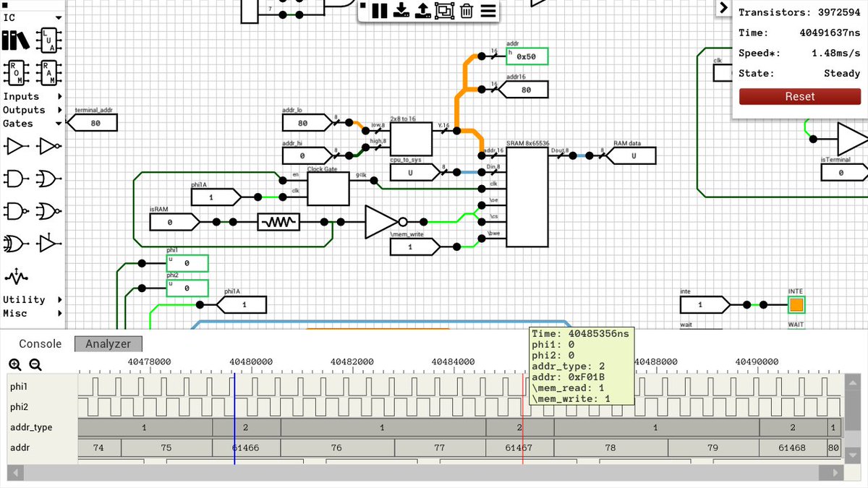Select the NOR gate
Image resolution: width=868 pixels, height=488 pixels.
[x=48, y=211]
